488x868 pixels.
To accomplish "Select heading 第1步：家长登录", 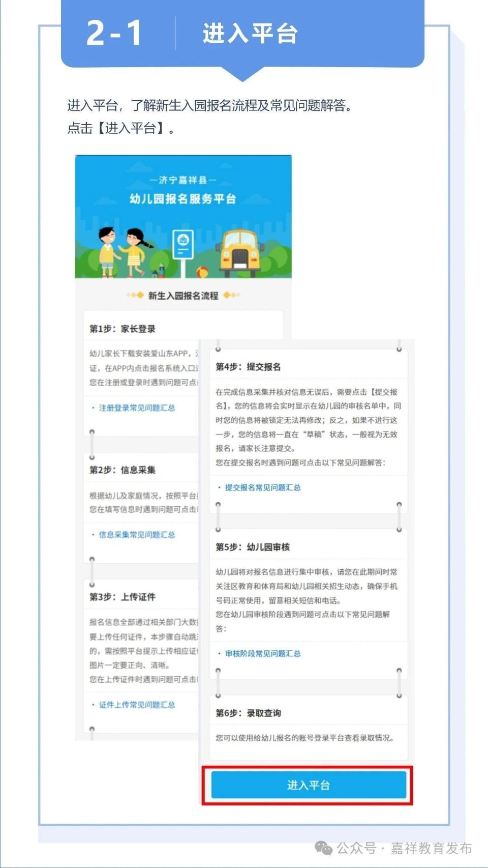I will (x=123, y=329).
